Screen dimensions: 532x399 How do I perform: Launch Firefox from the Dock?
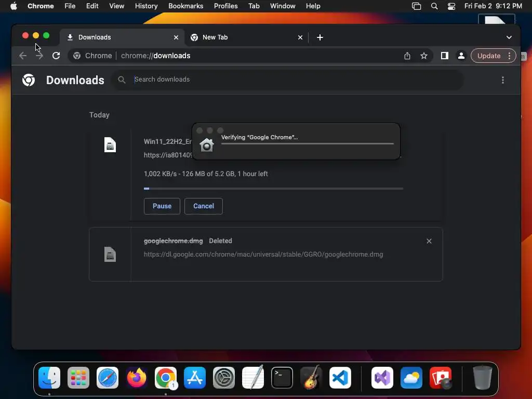pyautogui.click(x=137, y=378)
